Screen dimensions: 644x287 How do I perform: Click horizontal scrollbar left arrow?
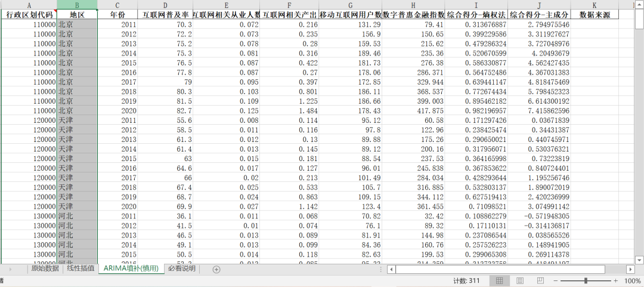coord(391,269)
